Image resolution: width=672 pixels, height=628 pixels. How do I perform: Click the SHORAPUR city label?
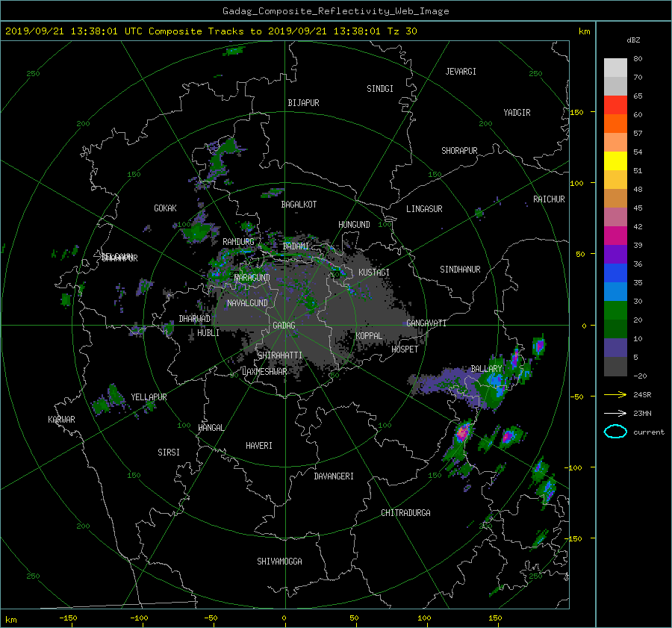459,151
